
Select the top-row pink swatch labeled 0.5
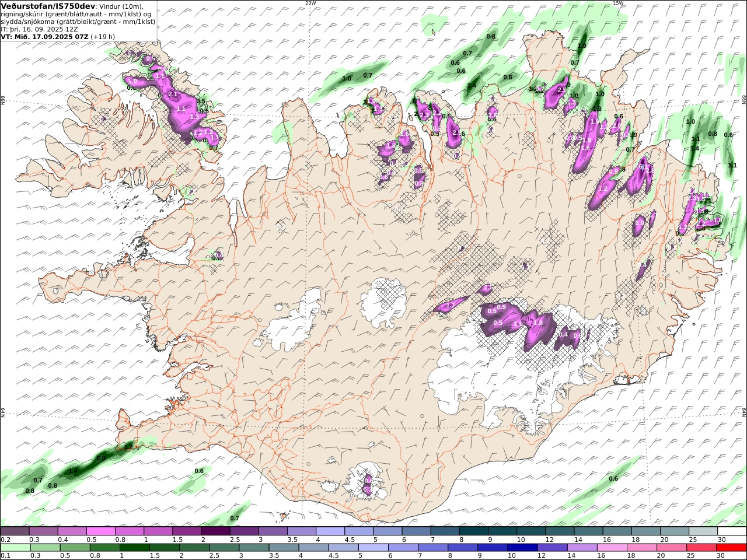click(x=100, y=531)
